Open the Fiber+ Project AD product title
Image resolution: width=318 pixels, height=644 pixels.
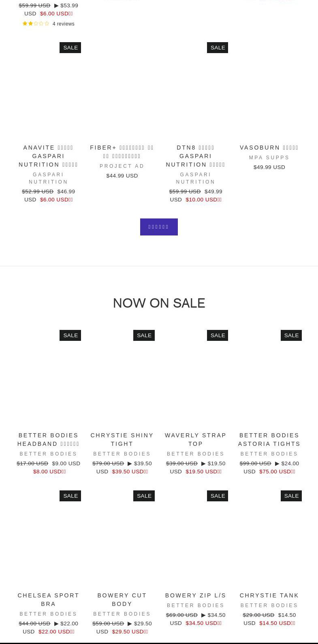point(122,152)
